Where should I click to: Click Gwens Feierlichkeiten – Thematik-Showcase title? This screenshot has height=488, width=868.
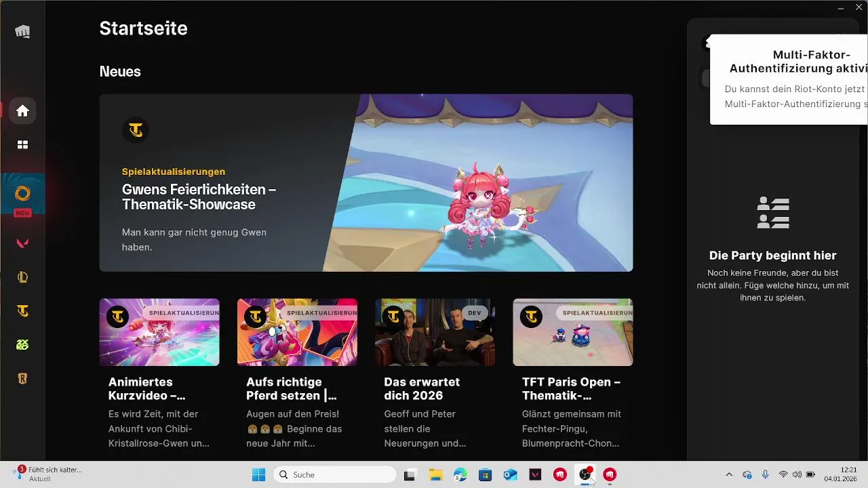pos(199,197)
